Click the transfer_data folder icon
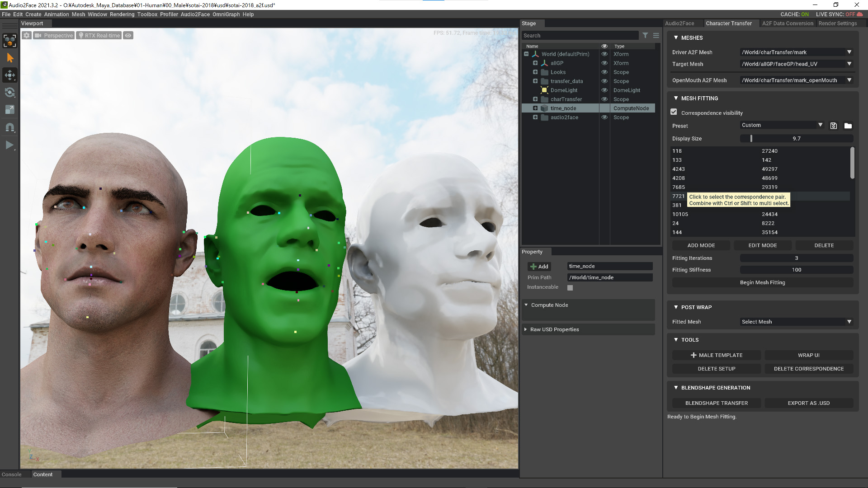868x488 pixels. [544, 81]
